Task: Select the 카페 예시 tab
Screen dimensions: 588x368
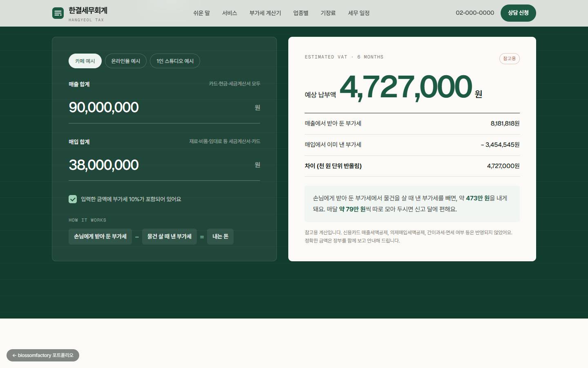Action: tap(85, 61)
